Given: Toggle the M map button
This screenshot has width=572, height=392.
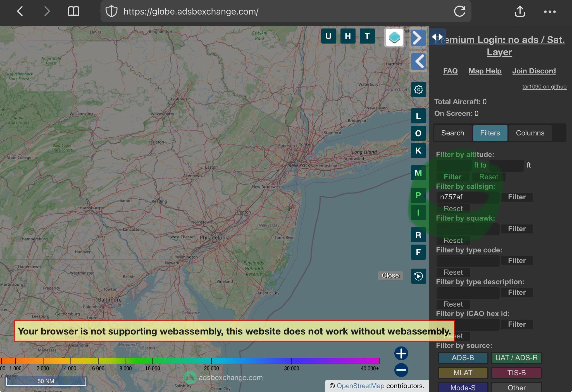Looking at the screenshot, I should (x=418, y=173).
